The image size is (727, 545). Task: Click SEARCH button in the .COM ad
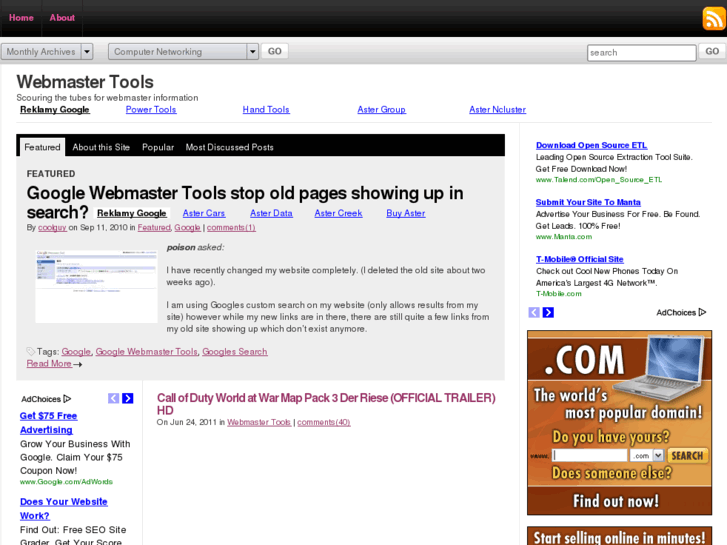click(688, 455)
